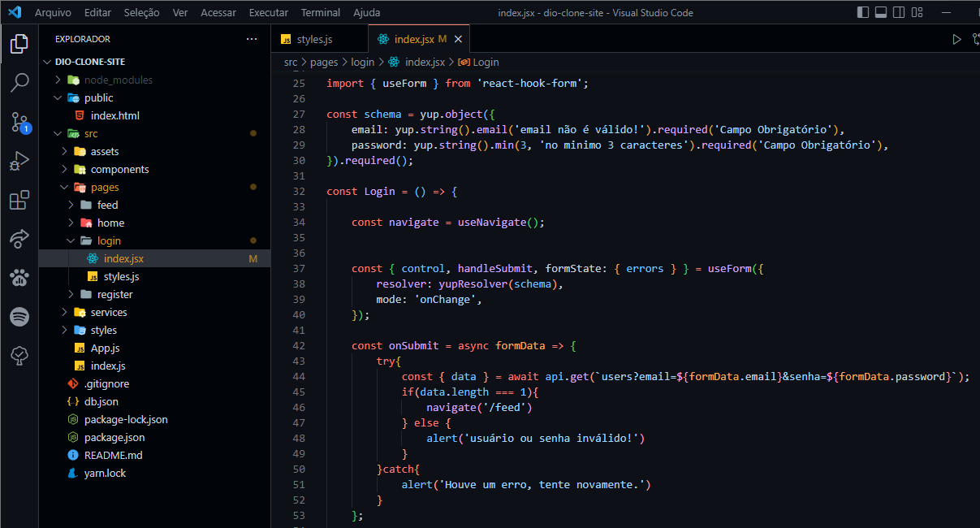Viewport: 980px width, 528px height.
Task: Run the current file using the play button
Action: click(958, 38)
